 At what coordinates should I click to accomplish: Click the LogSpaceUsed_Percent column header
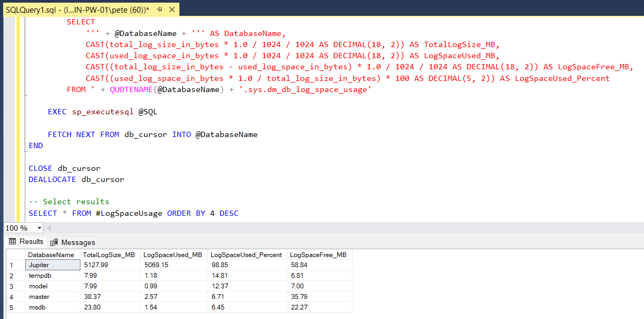246,254
